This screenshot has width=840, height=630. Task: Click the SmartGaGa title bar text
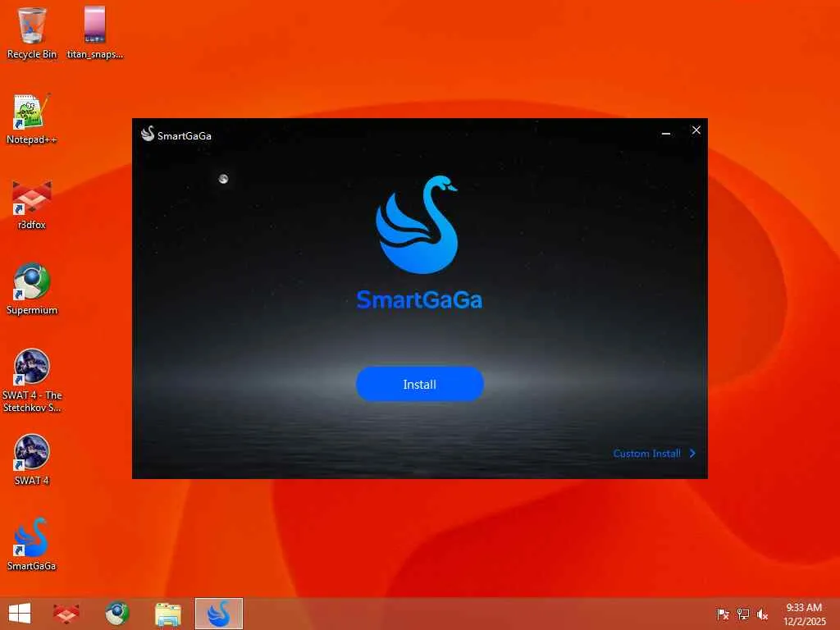coord(185,135)
